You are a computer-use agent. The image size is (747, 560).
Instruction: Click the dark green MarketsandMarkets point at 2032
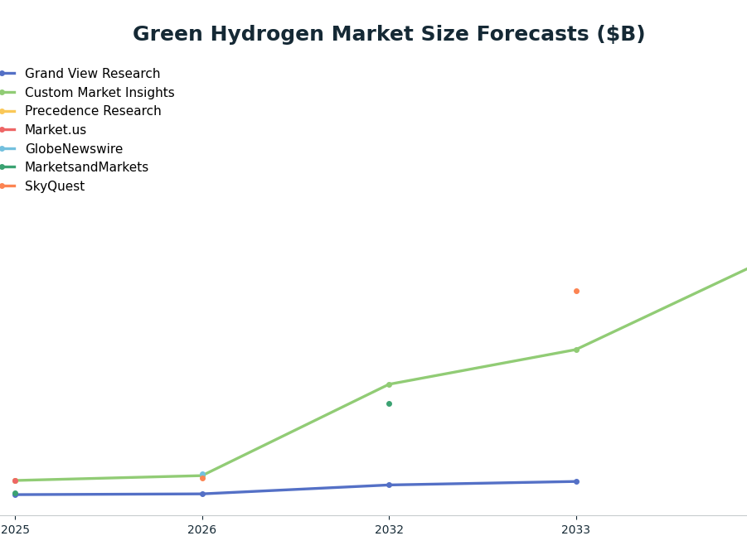click(x=389, y=403)
